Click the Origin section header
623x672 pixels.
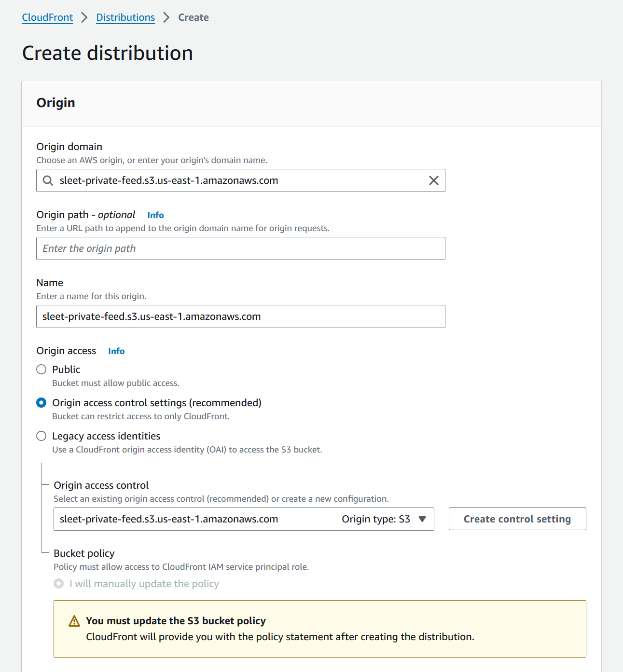56,103
